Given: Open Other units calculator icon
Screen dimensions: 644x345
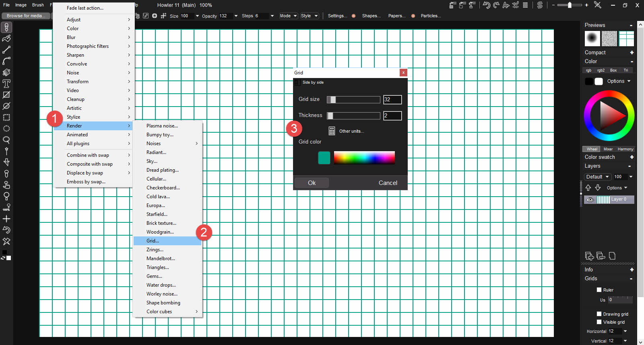Looking at the screenshot, I should tap(332, 131).
